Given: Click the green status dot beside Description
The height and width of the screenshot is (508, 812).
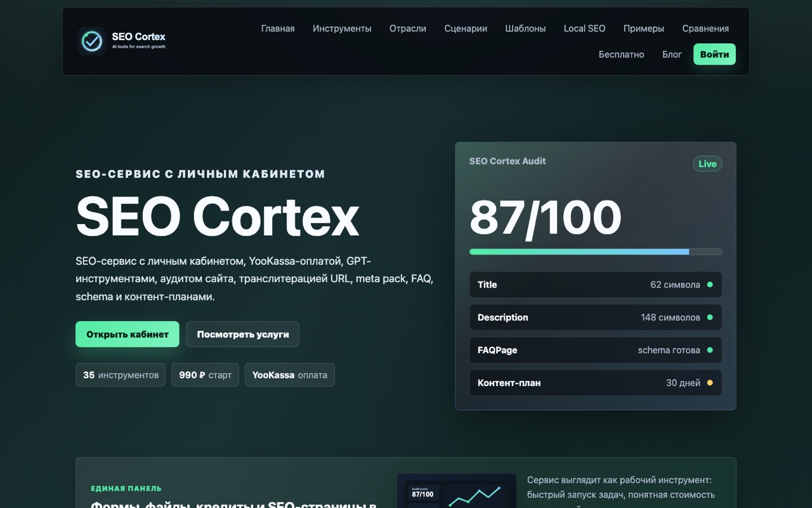Looking at the screenshot, I should coord(710,317).
